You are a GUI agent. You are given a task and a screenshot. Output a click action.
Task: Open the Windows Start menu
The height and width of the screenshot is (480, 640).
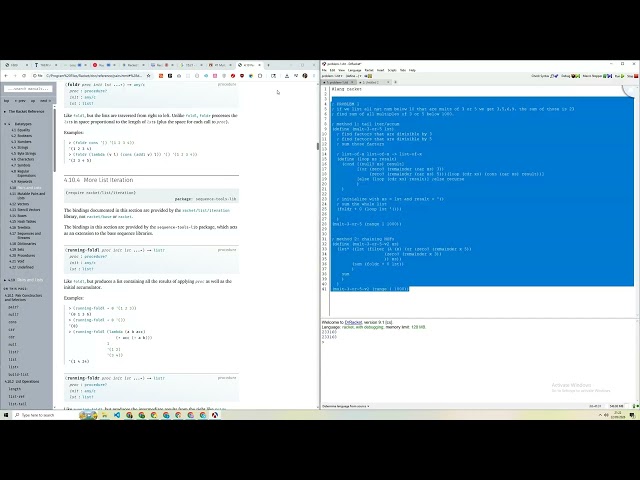(6, 415)
